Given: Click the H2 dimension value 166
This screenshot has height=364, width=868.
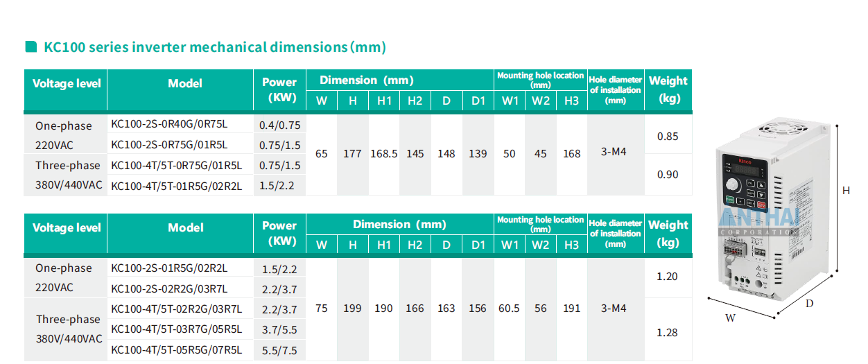Looking at the screenshot, I should pos(415,309).
